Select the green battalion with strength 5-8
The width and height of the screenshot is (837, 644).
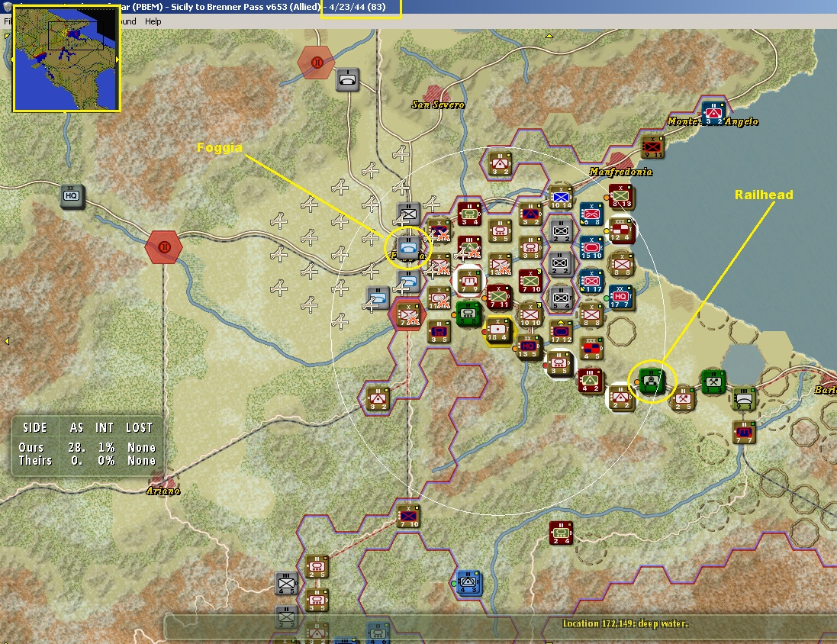click(x=468, y=313)
